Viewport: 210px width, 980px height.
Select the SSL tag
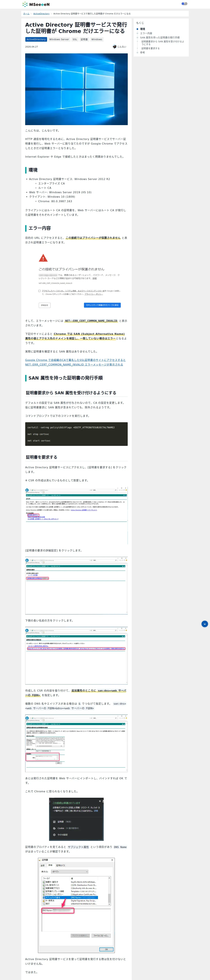tap(75, 39)
